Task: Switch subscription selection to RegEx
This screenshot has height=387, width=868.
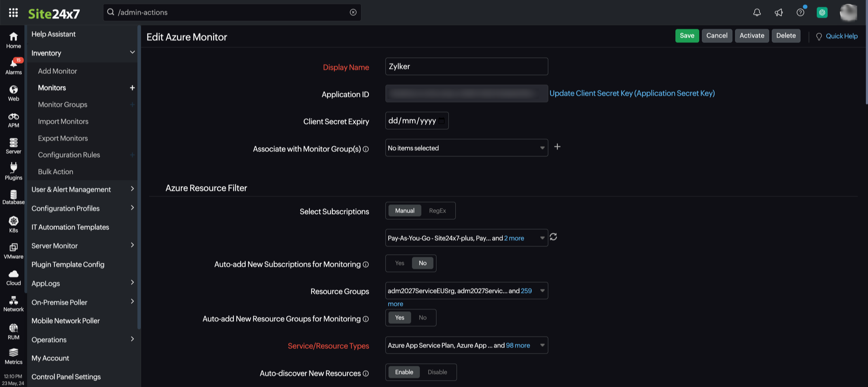Action: 437,211
